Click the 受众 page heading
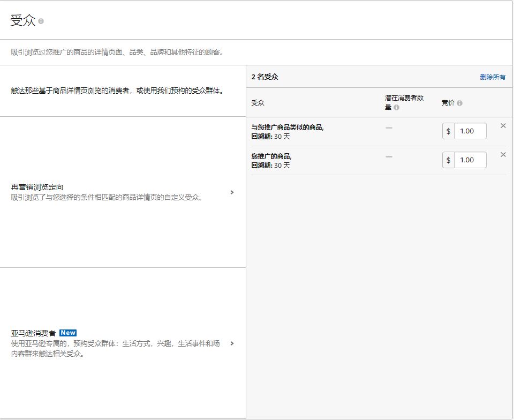The image size is (514, 420). pos(22,20)
